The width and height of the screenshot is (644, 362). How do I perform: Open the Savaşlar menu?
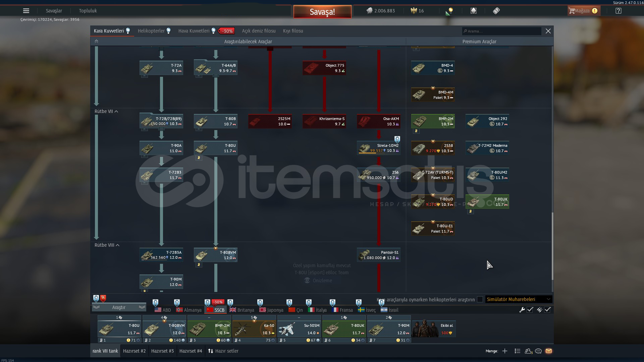54,11
